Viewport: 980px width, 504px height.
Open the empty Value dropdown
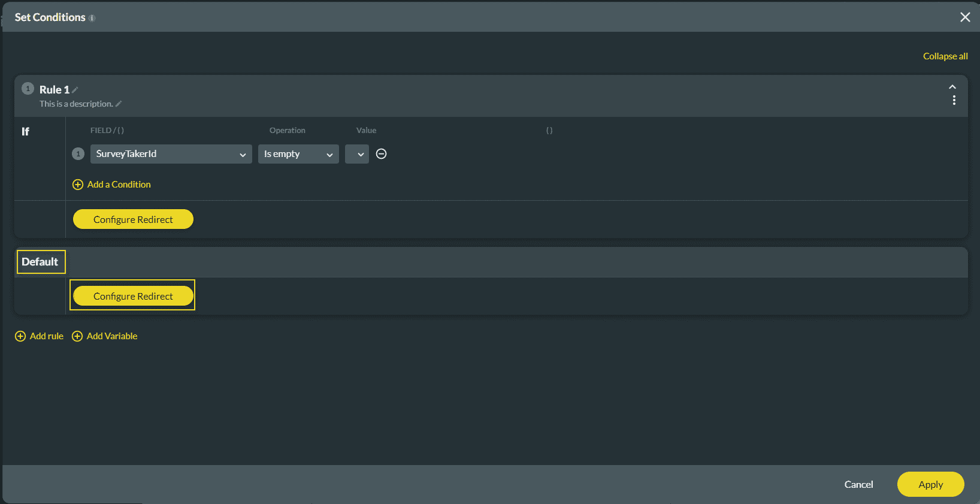click(357, 154)
